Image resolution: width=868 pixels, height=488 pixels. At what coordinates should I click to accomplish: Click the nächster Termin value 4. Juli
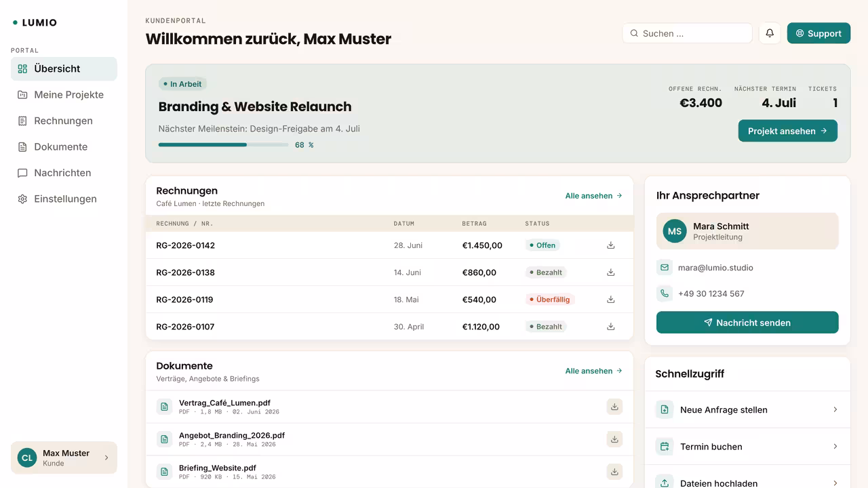click(778, 103)
